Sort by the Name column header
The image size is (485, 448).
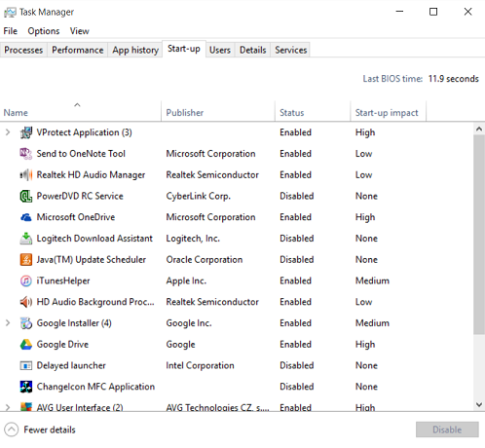tap(81, 111)
